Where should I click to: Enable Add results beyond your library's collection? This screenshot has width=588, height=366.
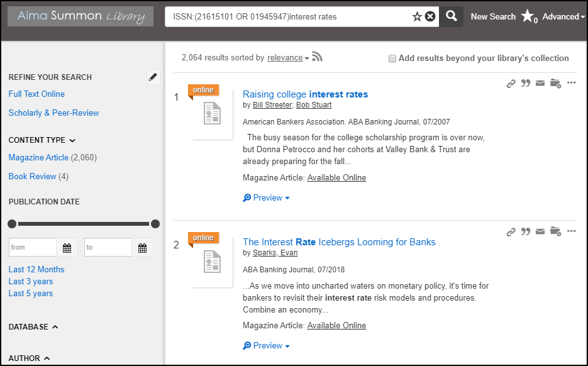coord(392,58)
